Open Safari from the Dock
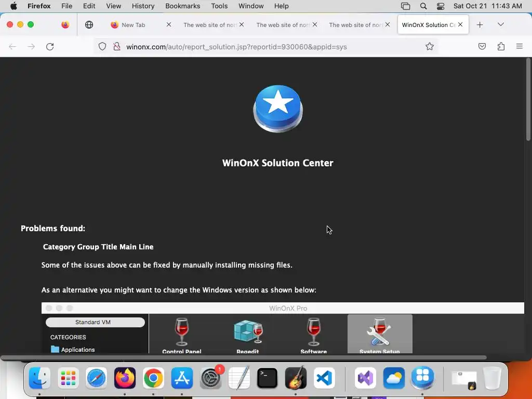The width and height of the screenshot is (532, 399). pos(96,378)
